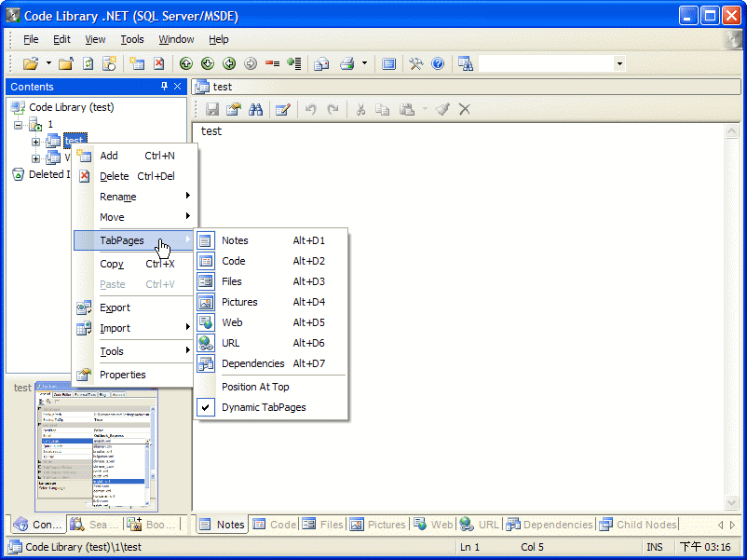Open the Tools menu in menu bar

pos(132,39)
